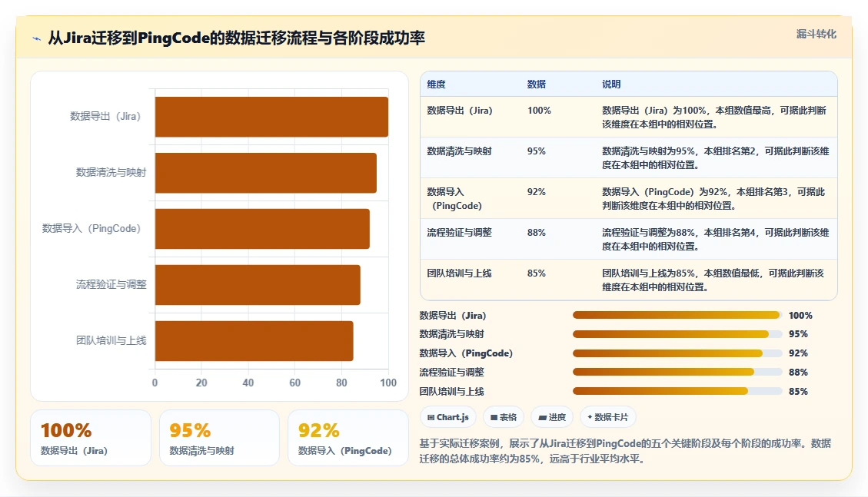The image size is (868, 497).
Task: Click the table description mentioning 本组排名第3
Action: (713, 198)
